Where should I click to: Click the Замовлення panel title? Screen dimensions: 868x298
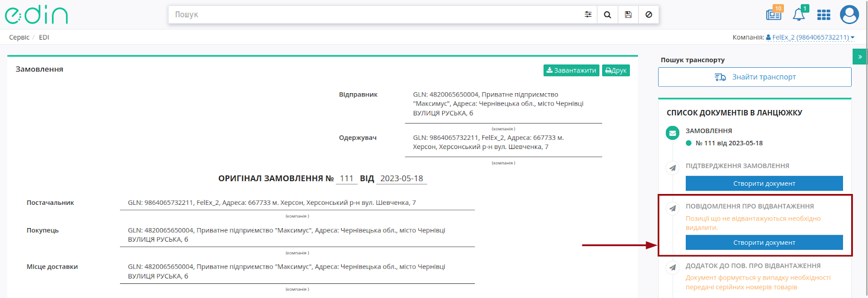coord(39,69)
